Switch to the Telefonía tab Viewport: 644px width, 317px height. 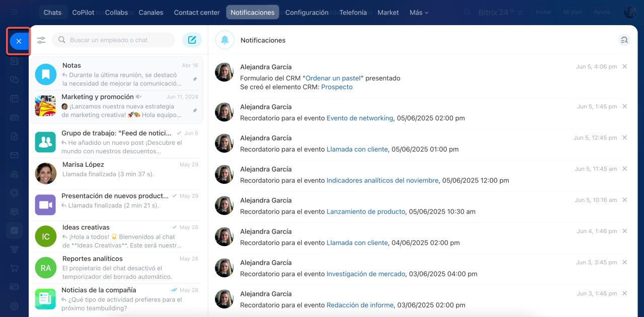coord(353,13)
